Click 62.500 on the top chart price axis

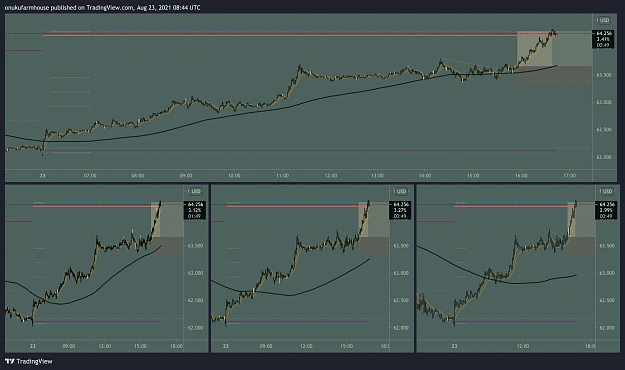click(604, 130)
